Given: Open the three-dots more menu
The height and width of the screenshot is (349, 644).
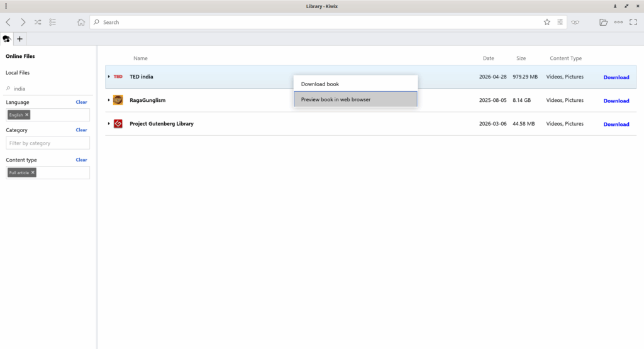Looking at the screenshot, I should click(618, 22).
